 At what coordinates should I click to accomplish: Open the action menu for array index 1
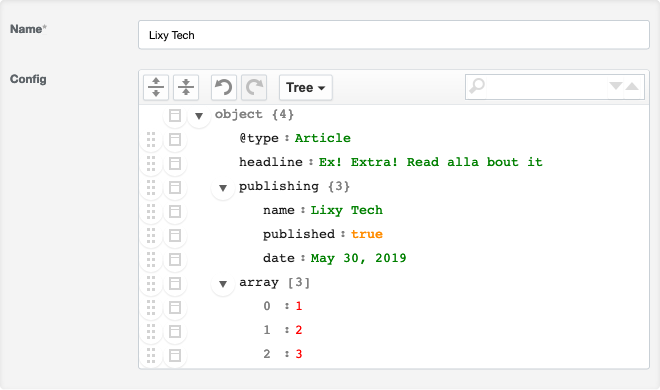(x=175, y=331)
